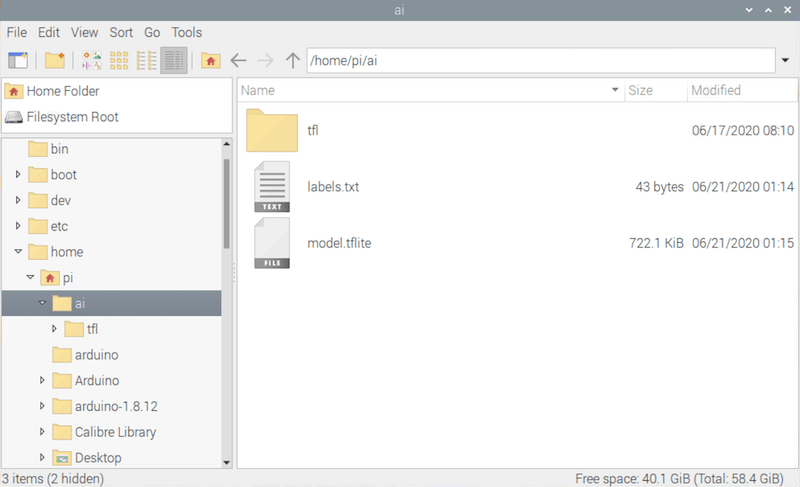Select lowercase arduino folder in tree

[86, 355]
